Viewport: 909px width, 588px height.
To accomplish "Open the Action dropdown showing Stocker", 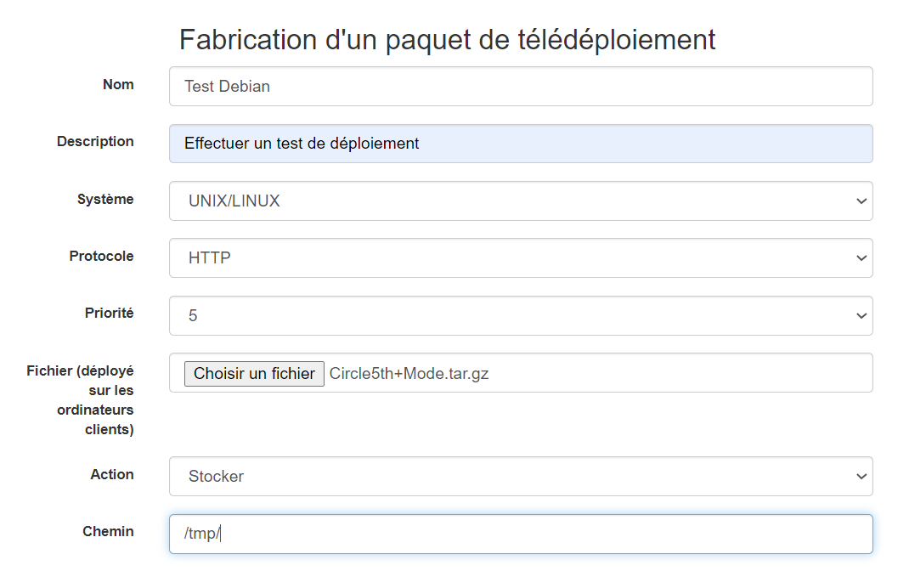I will click(x=521, y=476).
